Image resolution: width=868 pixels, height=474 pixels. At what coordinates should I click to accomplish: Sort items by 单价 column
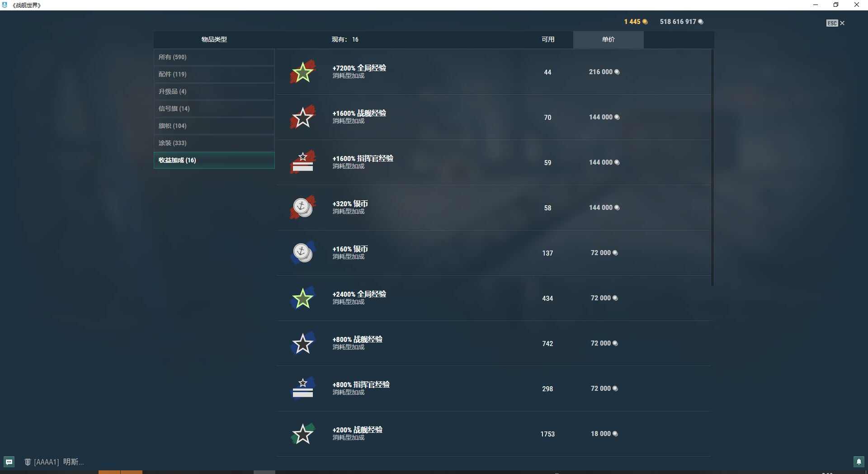(x=608, y=39)
